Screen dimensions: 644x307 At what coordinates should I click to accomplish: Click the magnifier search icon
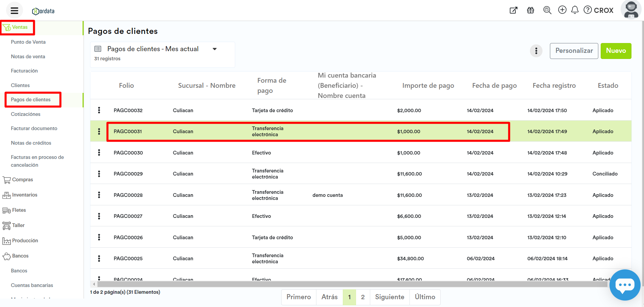pos(547,11)
